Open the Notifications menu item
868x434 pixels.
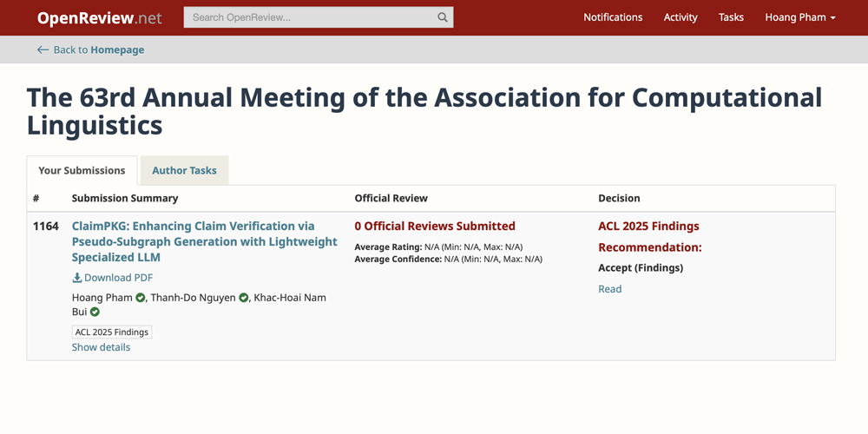pos(613,17)
